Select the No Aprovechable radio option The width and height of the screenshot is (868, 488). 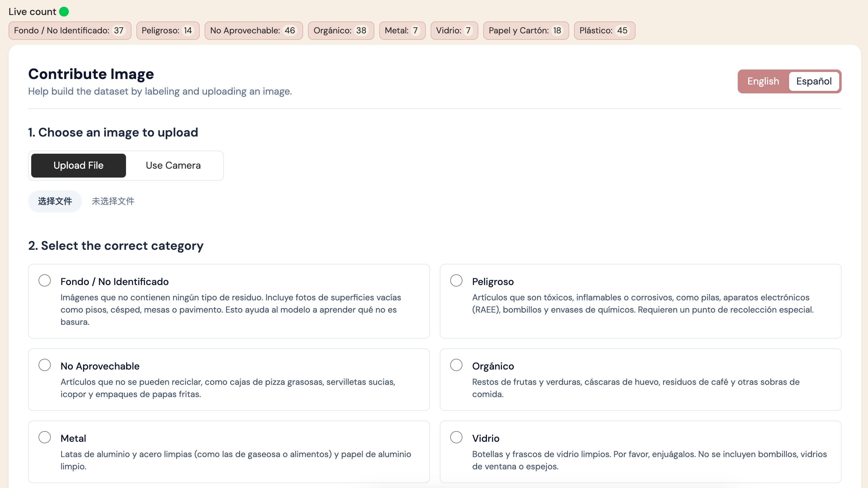44,365
